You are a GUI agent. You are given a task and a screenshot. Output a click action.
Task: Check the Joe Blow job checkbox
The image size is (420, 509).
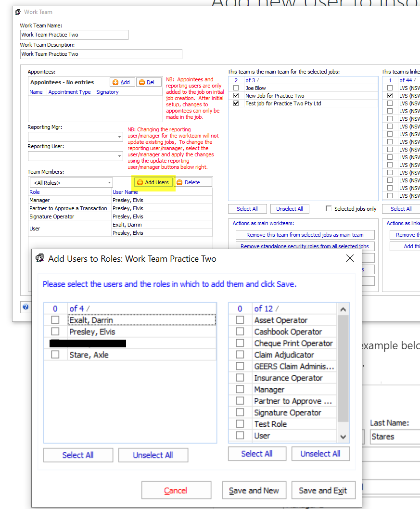[236, 88]
